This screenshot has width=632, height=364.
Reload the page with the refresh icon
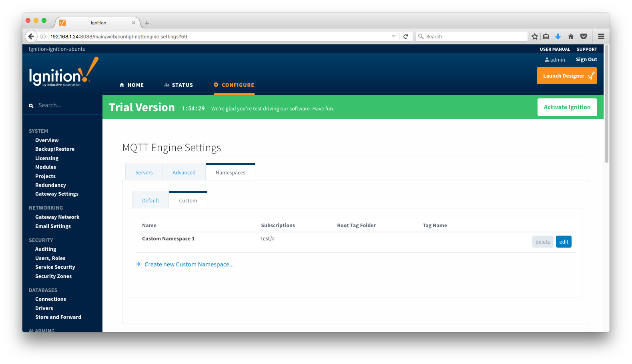[405, 36]
